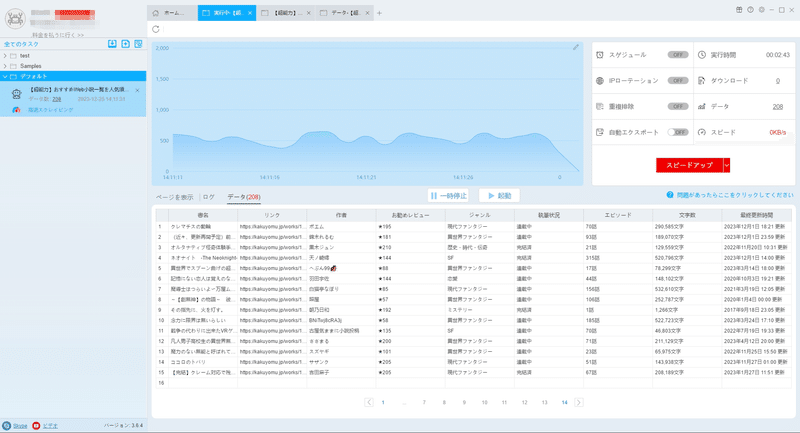Click the fast scraping gauge icon
Viewport: 800px width, 433px height.
click(16, 110)
